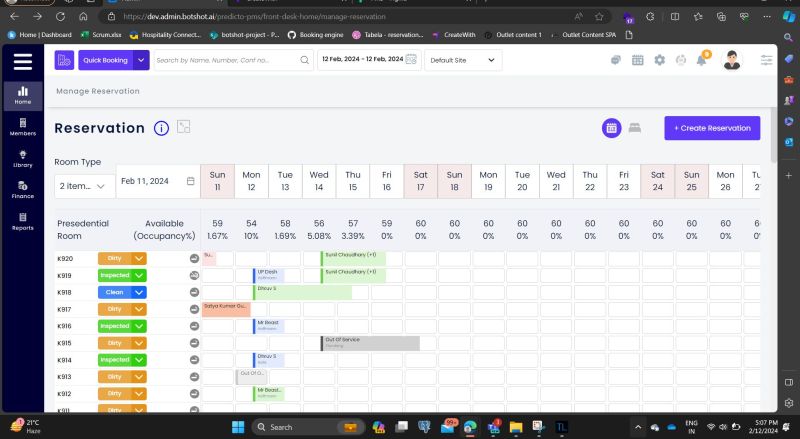The height and width of the screenshot is (439, 800).
Task: Open K918 Clean status dropdown arrow
Action: click(x=139, y=292)
